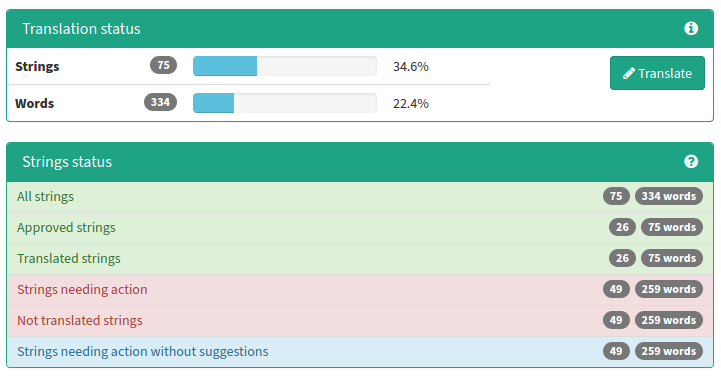The image size is (721, 378).
Task: Open Strings needing action without suggestions
Action: 143,351
